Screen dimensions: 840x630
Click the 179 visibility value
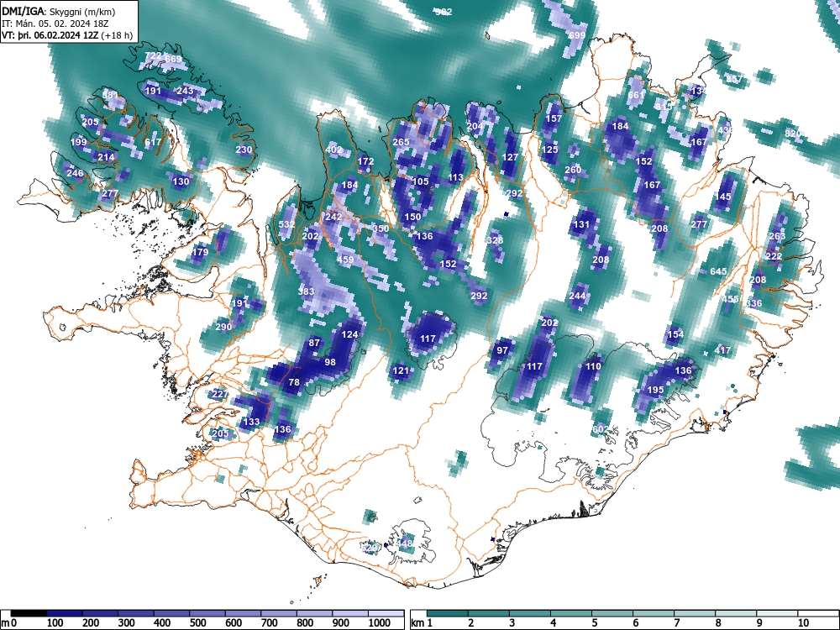coord(200,252)
